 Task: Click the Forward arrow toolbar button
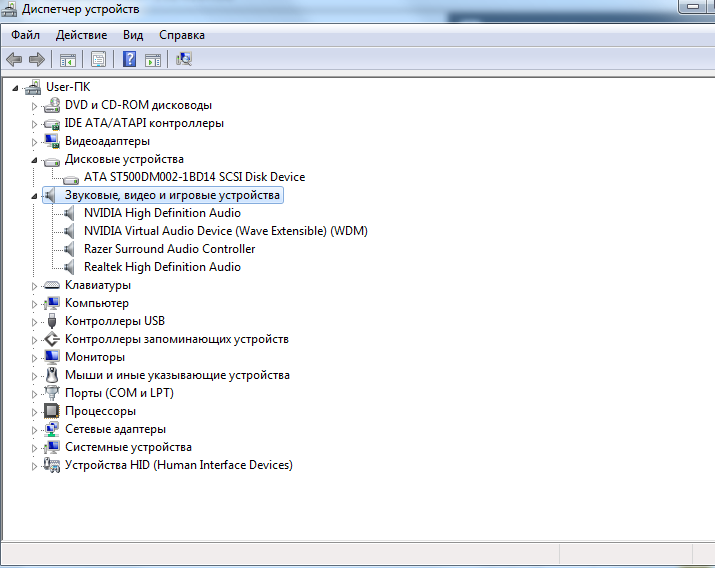[x=36, y=59]
